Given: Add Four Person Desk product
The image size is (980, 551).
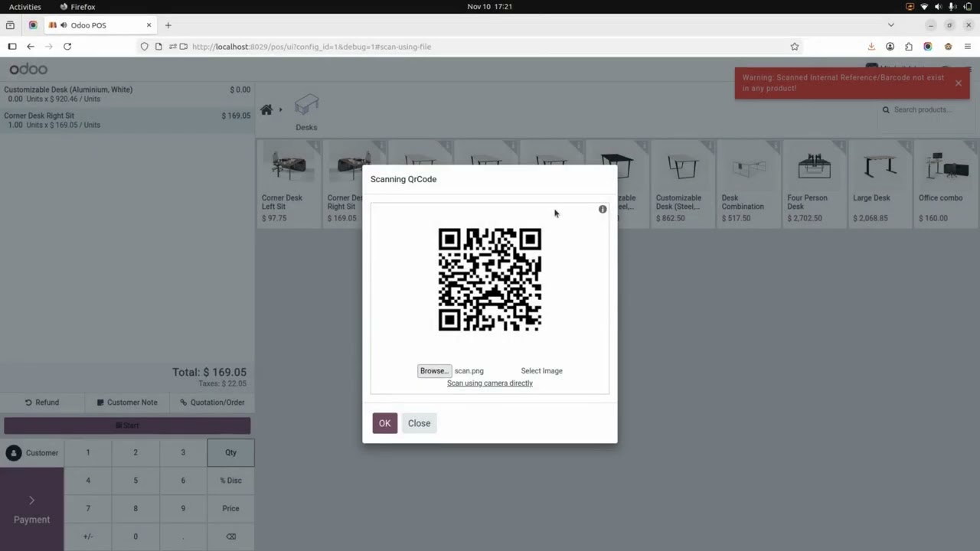Looking at the screenshot, I should (x=813, y=184).
